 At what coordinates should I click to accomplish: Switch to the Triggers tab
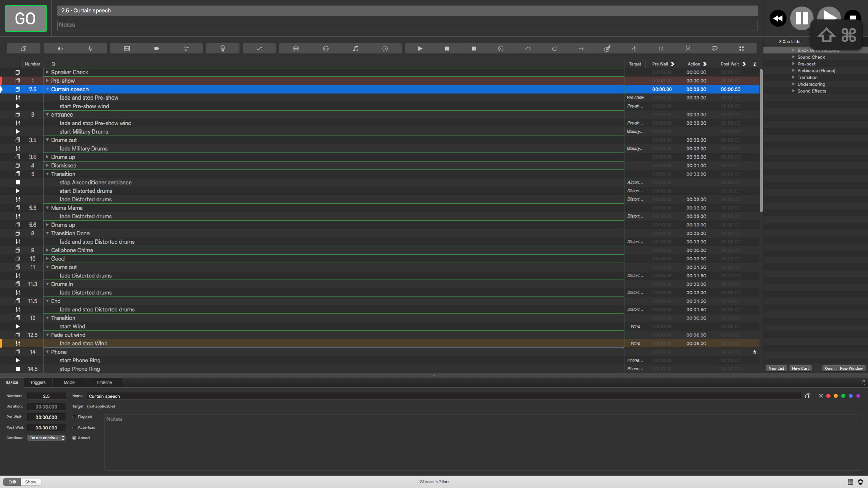point(38,382)
